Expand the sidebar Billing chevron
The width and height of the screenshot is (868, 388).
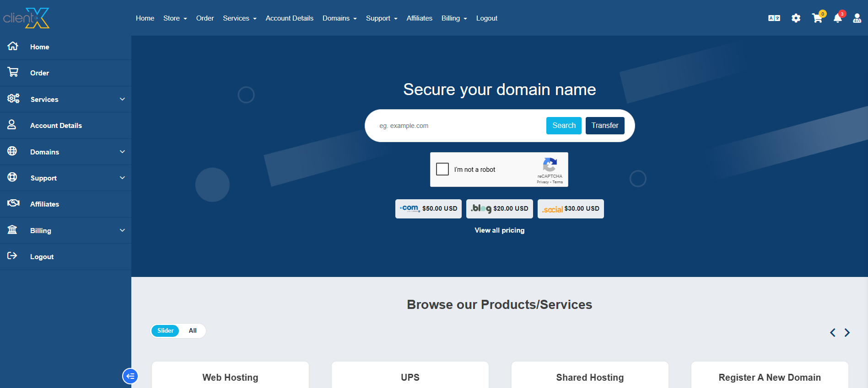tap(122, 230)
